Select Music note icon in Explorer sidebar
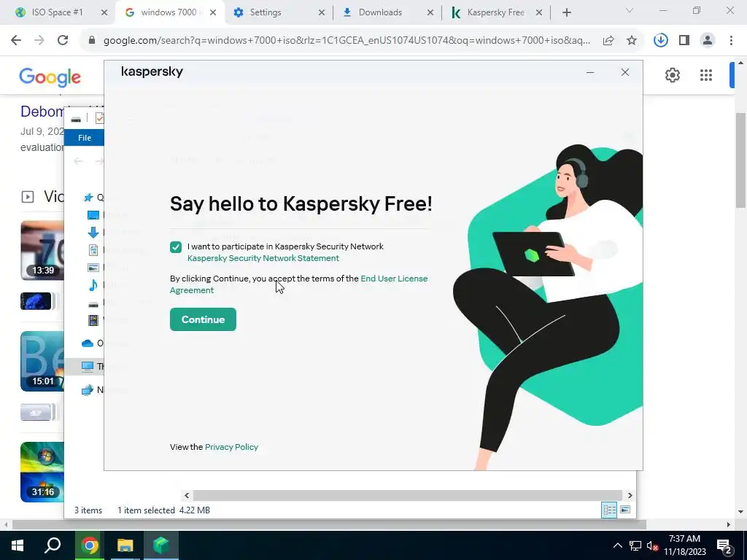Viewport: 747px width, 560px height. click(x=93, y=285)
